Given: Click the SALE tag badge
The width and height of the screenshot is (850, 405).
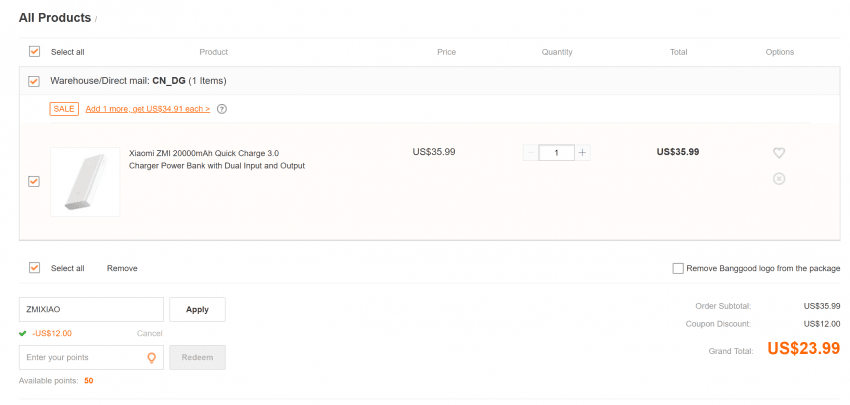Looking at the screenshot, I should (x=65, y=108).
